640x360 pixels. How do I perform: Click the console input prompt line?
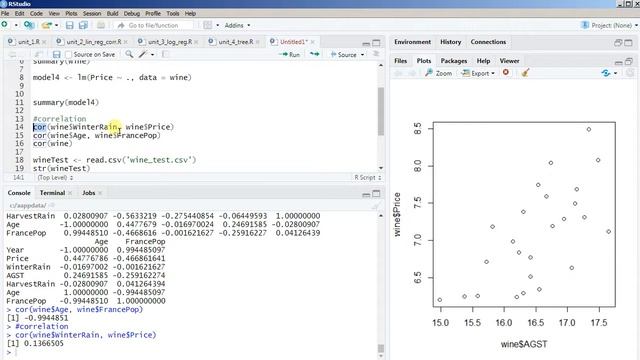tap(192, 352)
